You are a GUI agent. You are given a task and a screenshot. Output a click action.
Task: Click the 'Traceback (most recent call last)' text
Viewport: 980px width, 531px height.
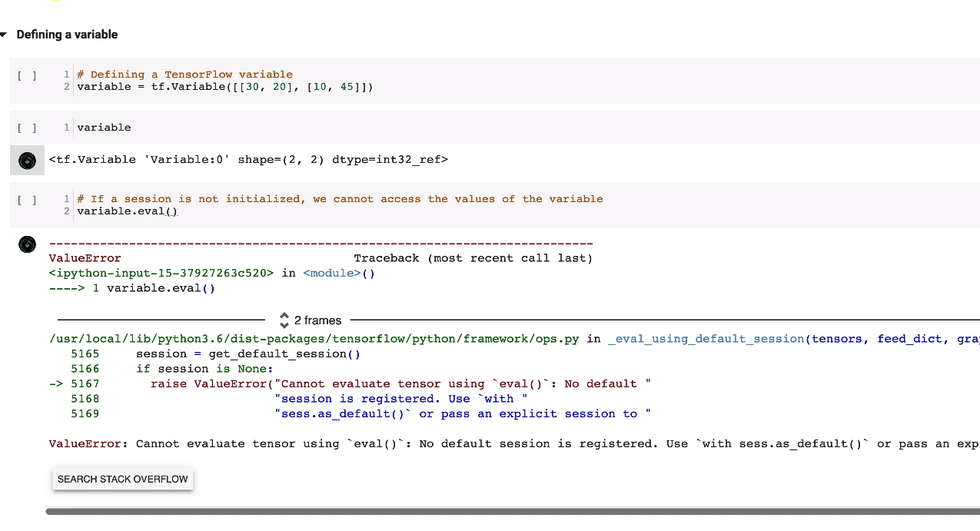tap(473, 258)
